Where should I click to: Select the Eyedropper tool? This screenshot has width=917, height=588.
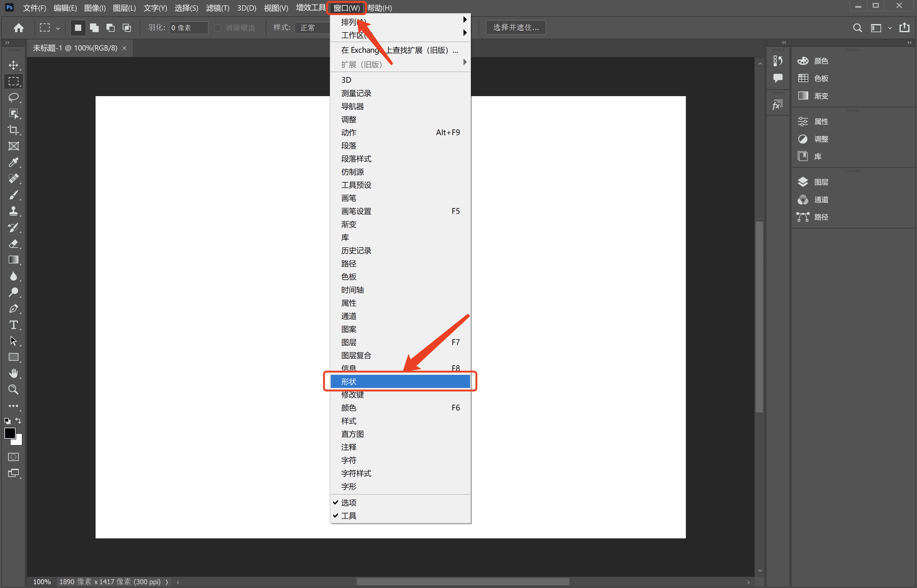[14, 163]
